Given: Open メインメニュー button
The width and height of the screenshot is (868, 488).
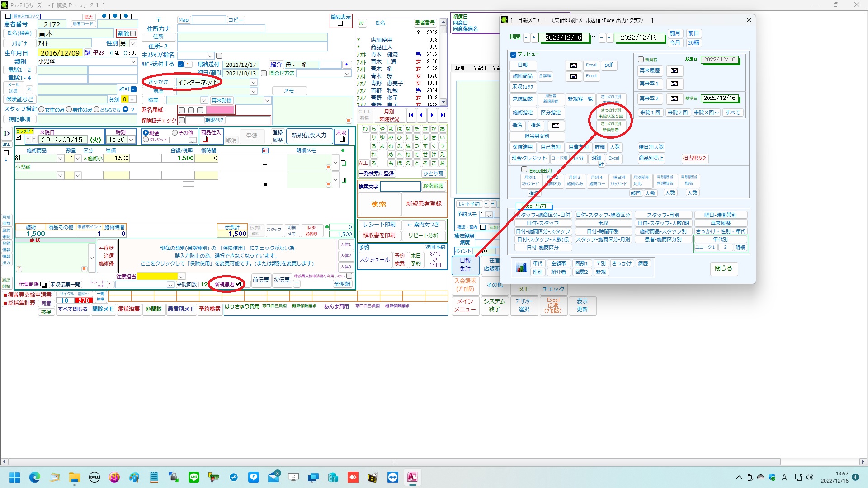Looking at the screenshot, I should click(465, 305).
